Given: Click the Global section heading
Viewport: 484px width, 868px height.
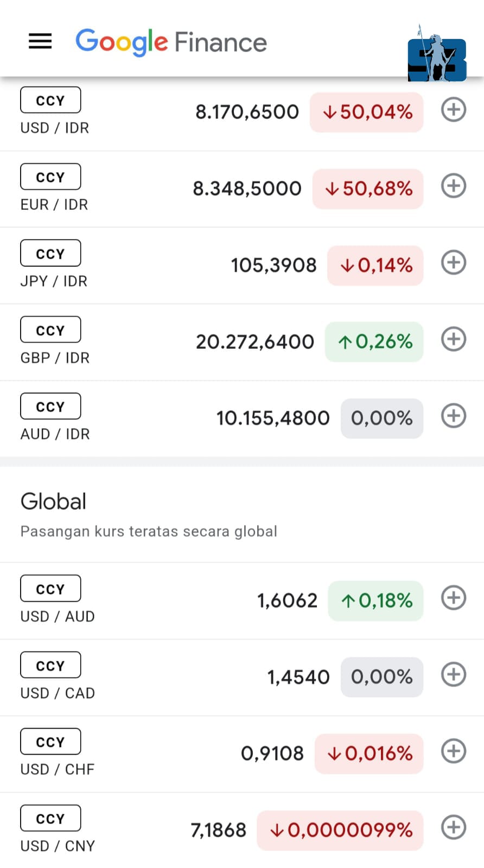Looking at the screenshot, I should click(53, 501).
